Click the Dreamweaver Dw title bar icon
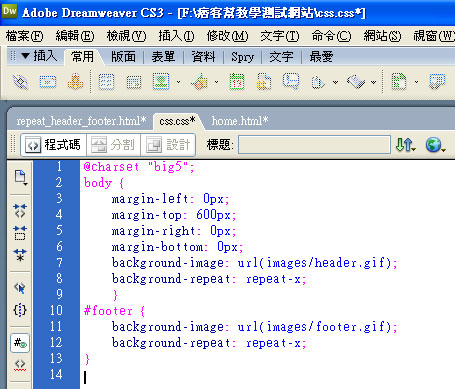The width and height of the screenshot is (455, 389). (x=9, y=11)
